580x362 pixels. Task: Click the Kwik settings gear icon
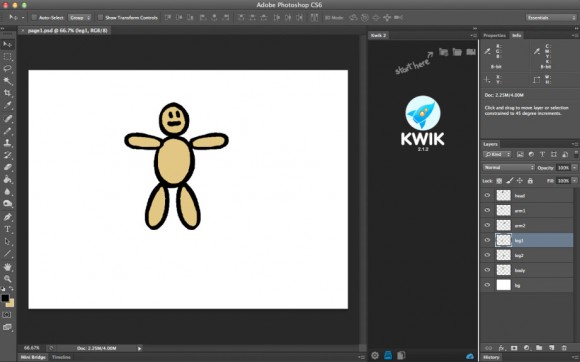[x=375, y=356]
